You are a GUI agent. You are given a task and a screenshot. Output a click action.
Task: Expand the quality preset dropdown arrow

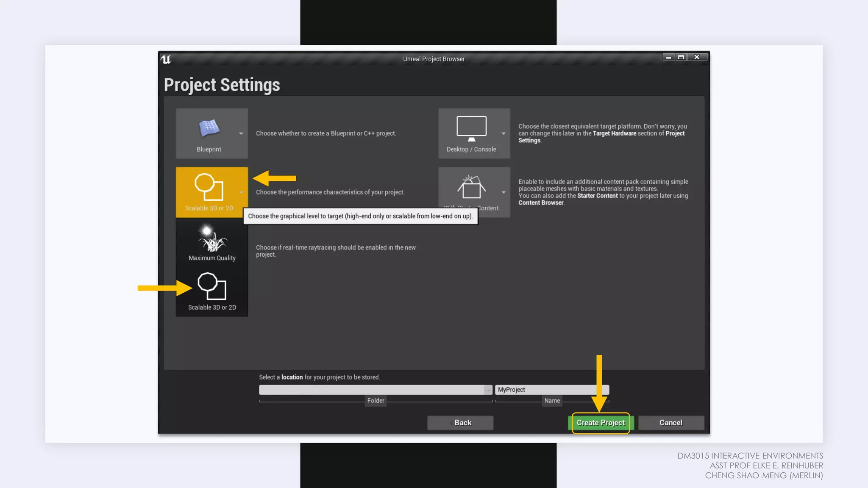[241, 192]
